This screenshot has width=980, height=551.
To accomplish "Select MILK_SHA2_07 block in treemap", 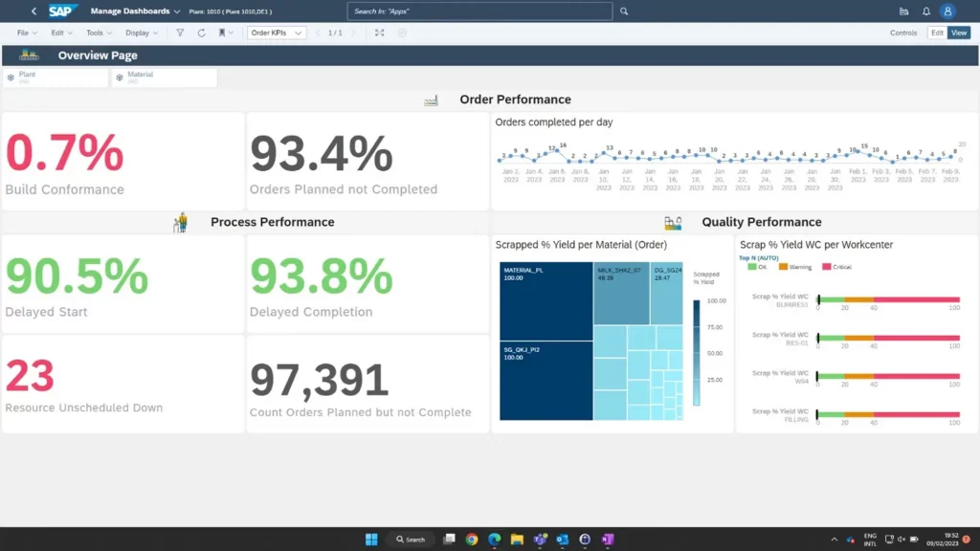I will pos(621,293).
